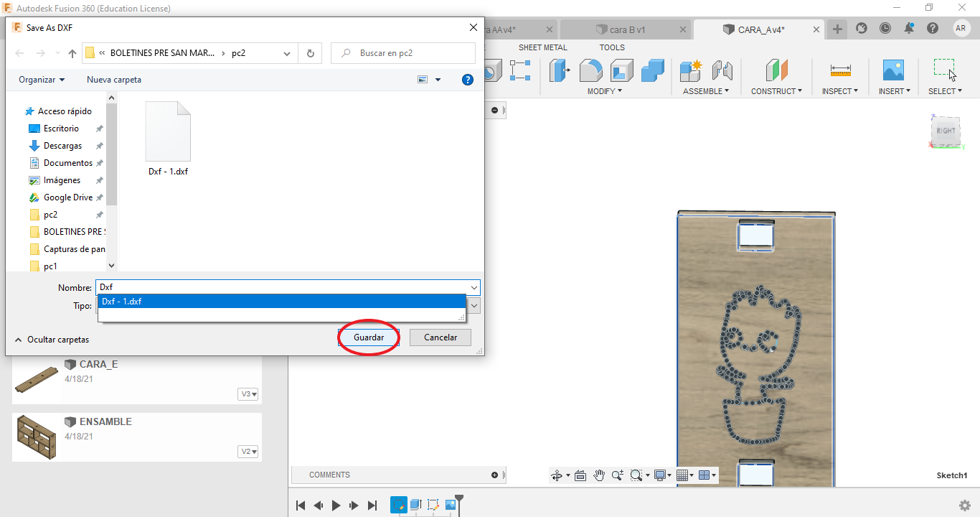
Task: Switch to the SHEET METAL ribbon tab
Action: pos(542,47)
